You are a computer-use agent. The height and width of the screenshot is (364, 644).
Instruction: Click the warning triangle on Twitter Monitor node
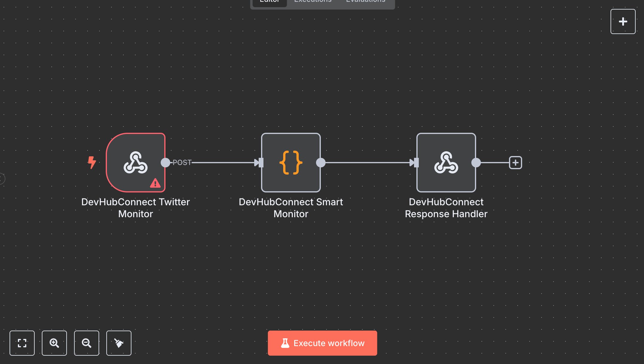coord(155,183)
